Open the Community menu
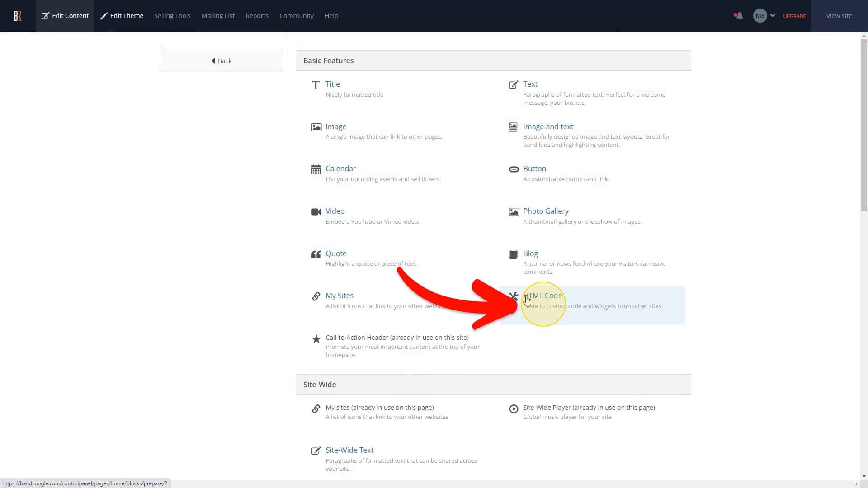This screenshot has width=868, height=488. pos(297,16)
